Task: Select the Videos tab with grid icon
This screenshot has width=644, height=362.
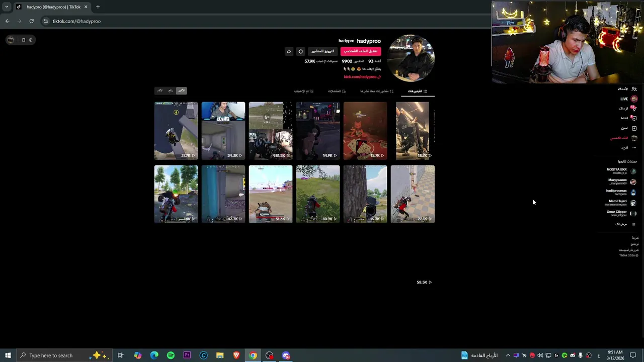Action: pos(417,91)
